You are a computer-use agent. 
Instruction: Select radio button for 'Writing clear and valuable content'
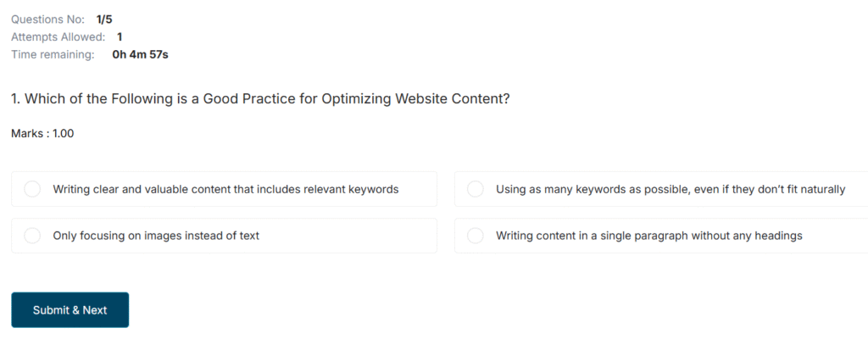click(32, 189)
